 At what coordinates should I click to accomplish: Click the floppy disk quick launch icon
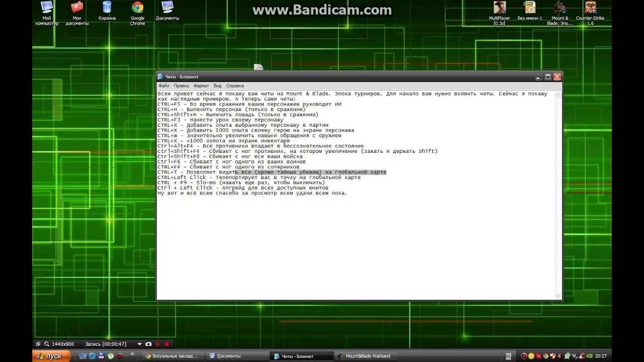[101, 356]
